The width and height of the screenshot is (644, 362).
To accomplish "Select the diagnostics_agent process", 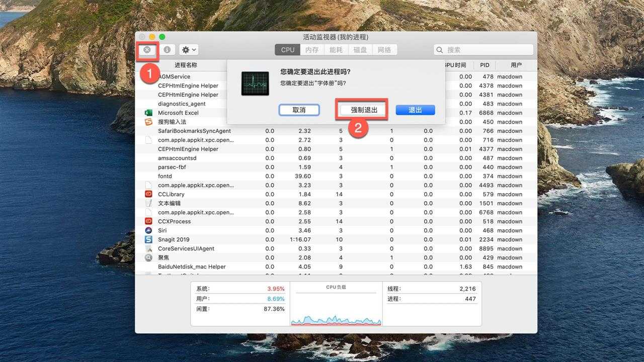I will tap(182, 104).
